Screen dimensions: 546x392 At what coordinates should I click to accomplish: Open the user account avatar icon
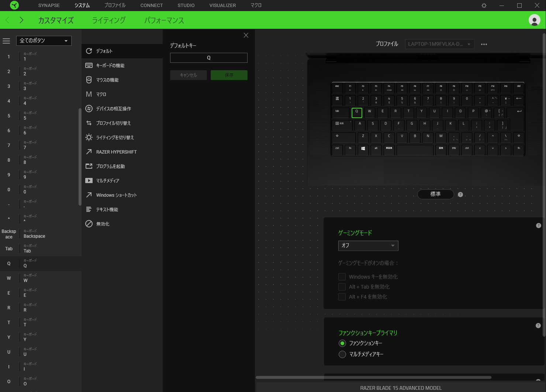pos(534,20)
